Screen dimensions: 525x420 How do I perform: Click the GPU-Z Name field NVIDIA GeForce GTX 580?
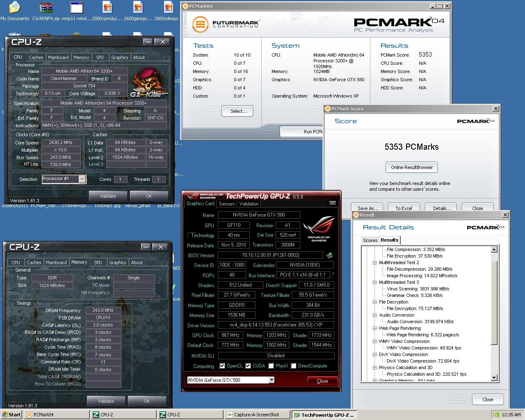tap(259, 215)
